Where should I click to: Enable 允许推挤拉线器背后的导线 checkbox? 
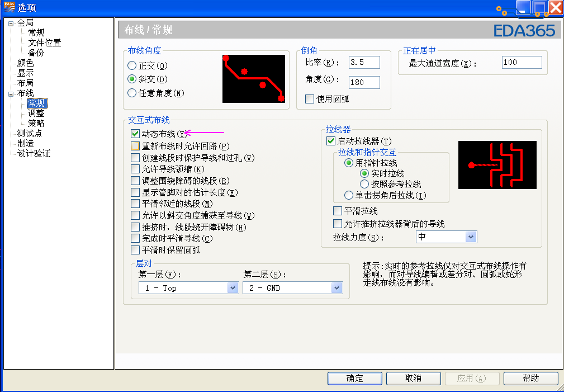[x=338, y=224]
